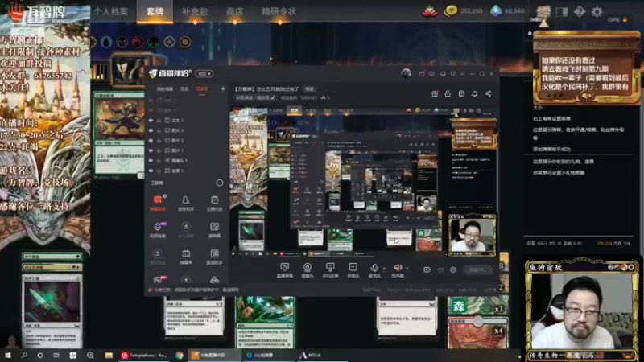Select the 我的场景 scene tab

coord(165,88)
